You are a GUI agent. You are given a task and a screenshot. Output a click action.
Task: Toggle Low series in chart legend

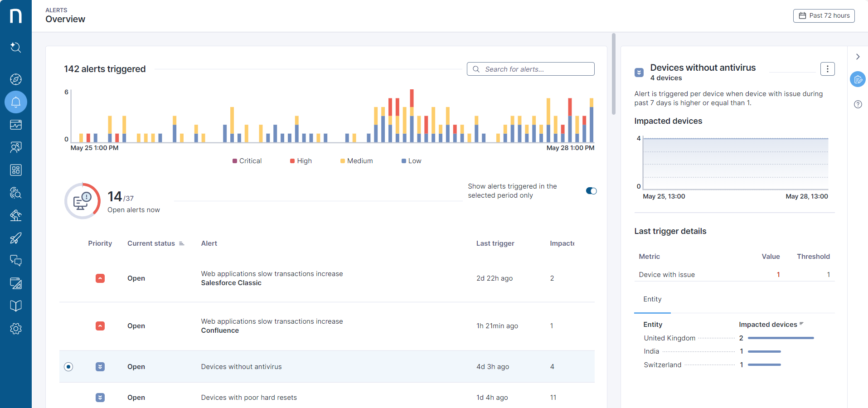(412, 161)
